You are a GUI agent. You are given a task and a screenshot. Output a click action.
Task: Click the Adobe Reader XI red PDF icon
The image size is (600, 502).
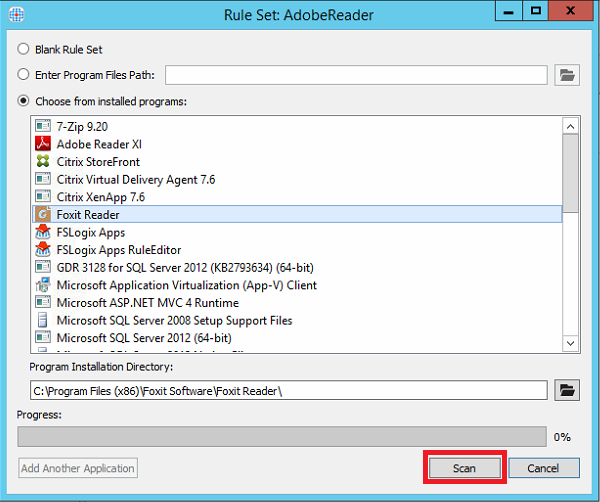click(43, 144)
